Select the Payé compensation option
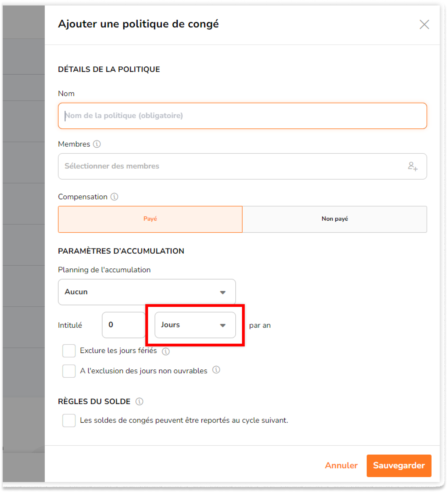The image size is (448, 493). pyautogui.click(x=150, y=219)
